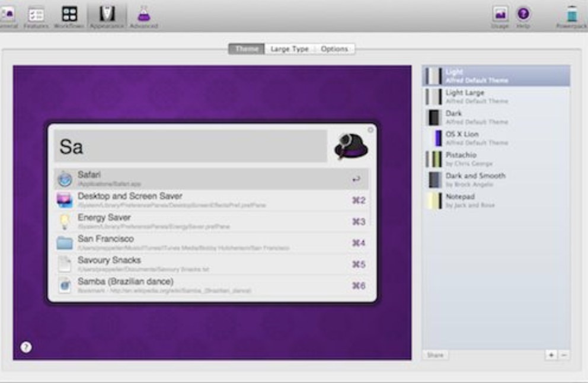
Task: Select the Appearance toolbar icon
Action: tap(107, 17)
